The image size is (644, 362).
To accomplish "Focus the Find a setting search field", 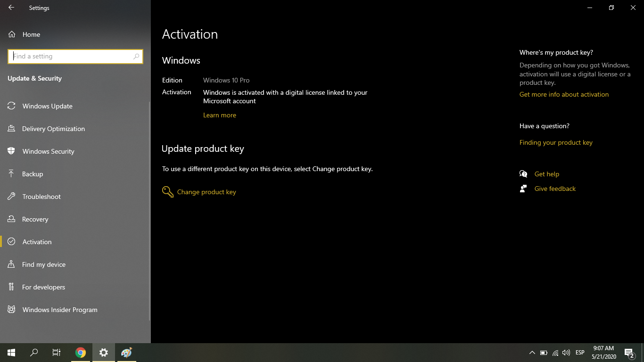I will (75, 56).
